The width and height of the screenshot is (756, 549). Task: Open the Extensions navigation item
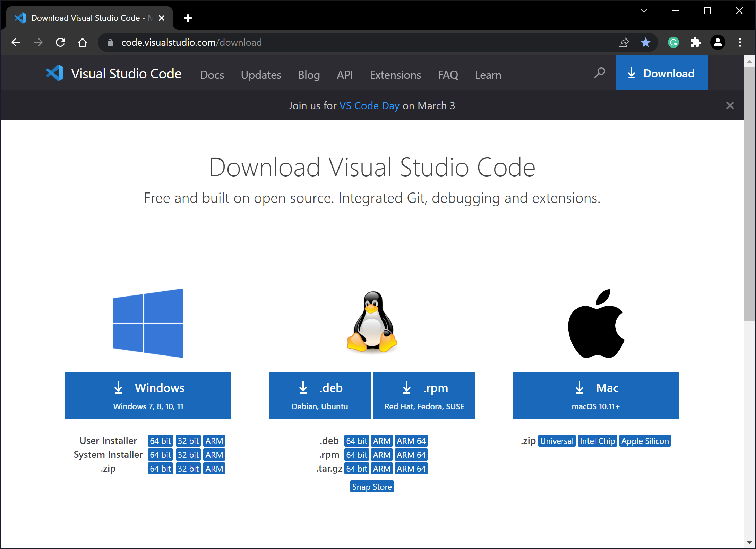point(395,75)
